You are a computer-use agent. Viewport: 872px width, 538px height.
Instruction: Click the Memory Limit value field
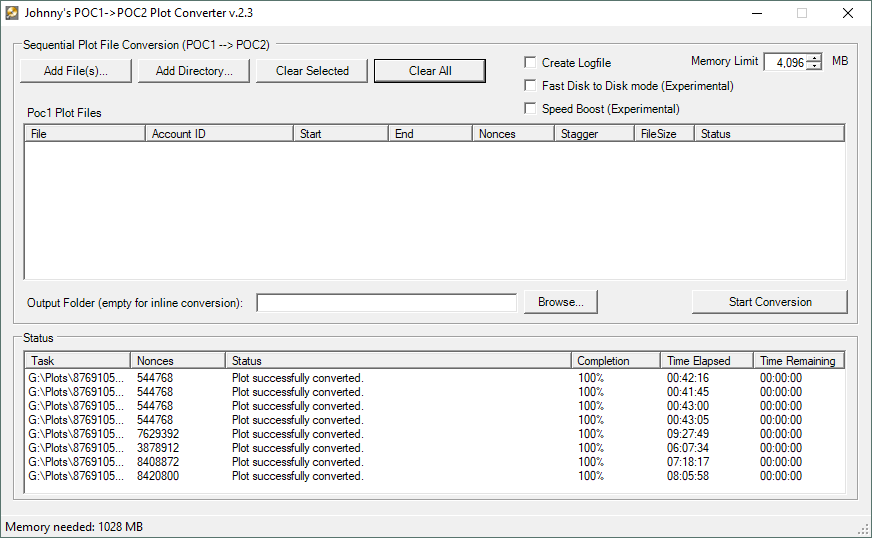pos(786,62)
